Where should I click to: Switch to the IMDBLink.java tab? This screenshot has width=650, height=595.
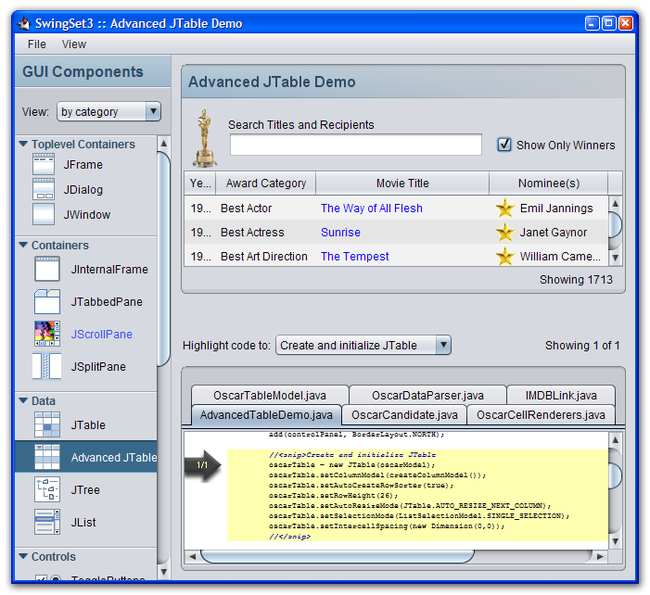(x=561, y=395)
